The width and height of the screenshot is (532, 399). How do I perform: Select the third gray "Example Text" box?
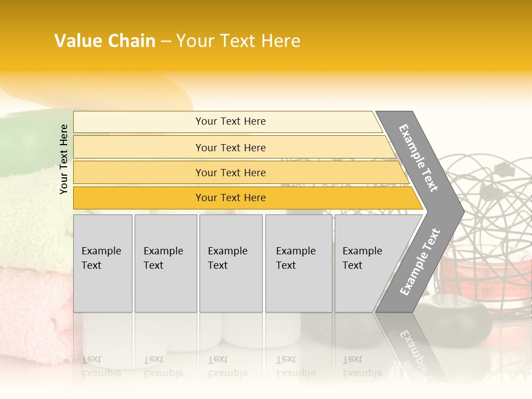231,263
